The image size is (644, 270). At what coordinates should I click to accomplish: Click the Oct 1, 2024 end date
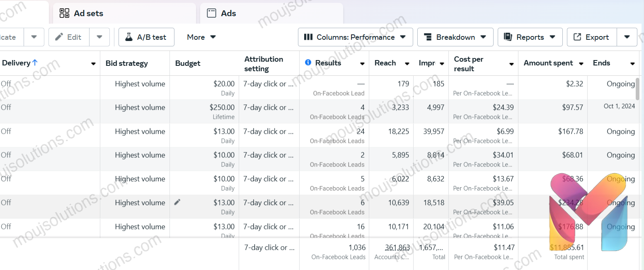(x=619, y=106)
